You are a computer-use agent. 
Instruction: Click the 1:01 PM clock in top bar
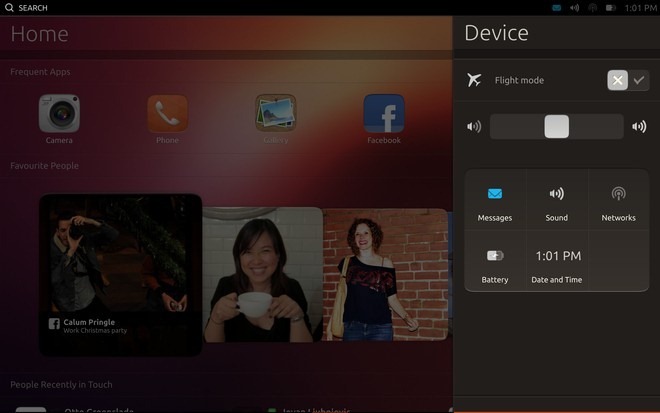640,8
